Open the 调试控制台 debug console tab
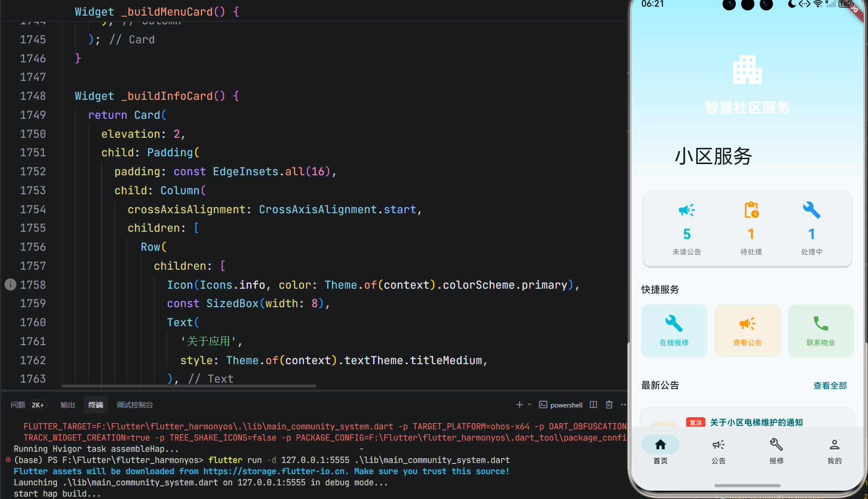This screenshot has height=499, width=868. tap(135, 405)
